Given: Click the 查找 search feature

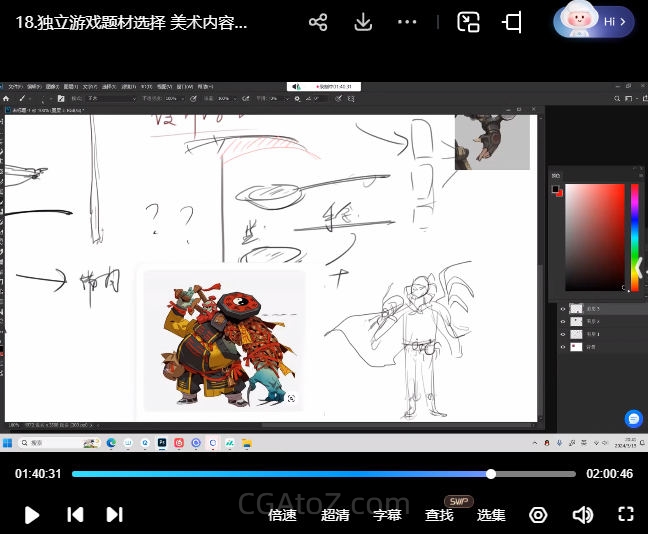Looking at the screenshot, I should pos(439,515).
